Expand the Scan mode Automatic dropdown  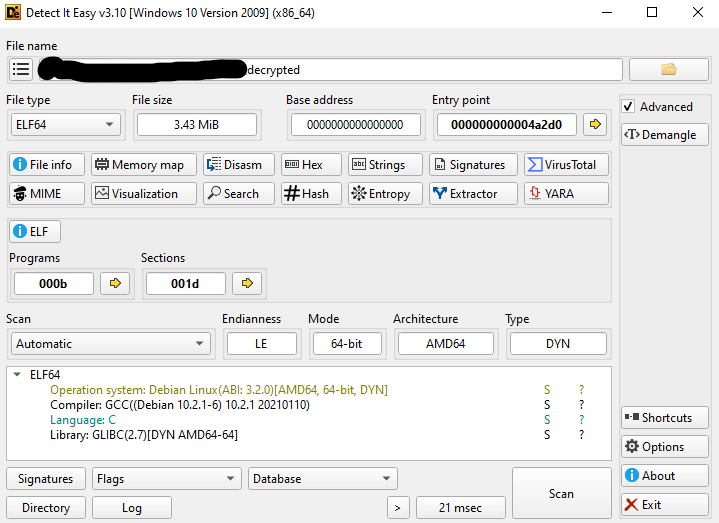click(x=108, y=344)
